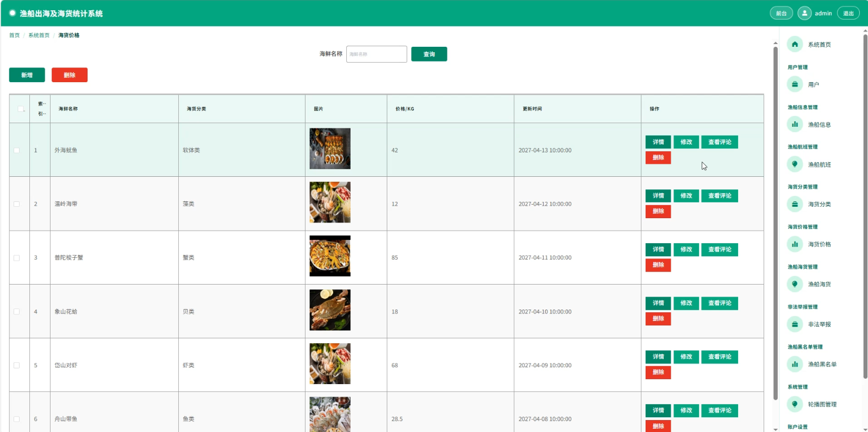Click the 海货价格 sidebar icon
Viewport: 868px width, 432px height.
point(795,244)
